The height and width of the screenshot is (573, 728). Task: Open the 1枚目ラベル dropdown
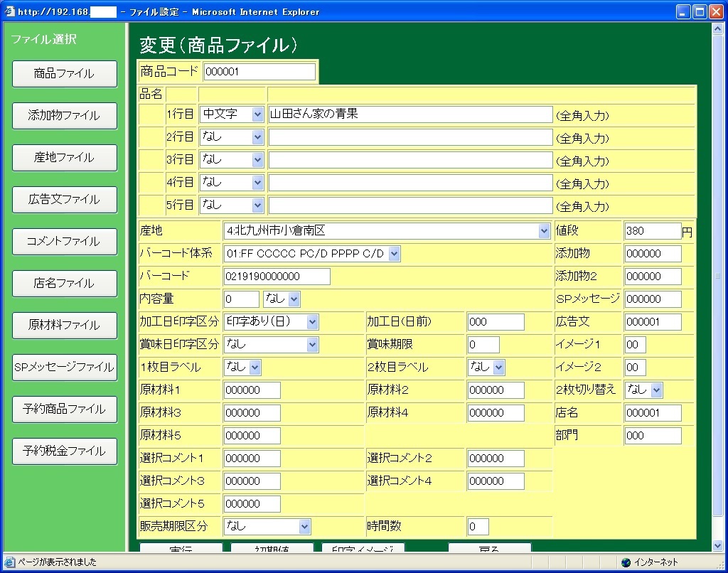tap(243, 368)
